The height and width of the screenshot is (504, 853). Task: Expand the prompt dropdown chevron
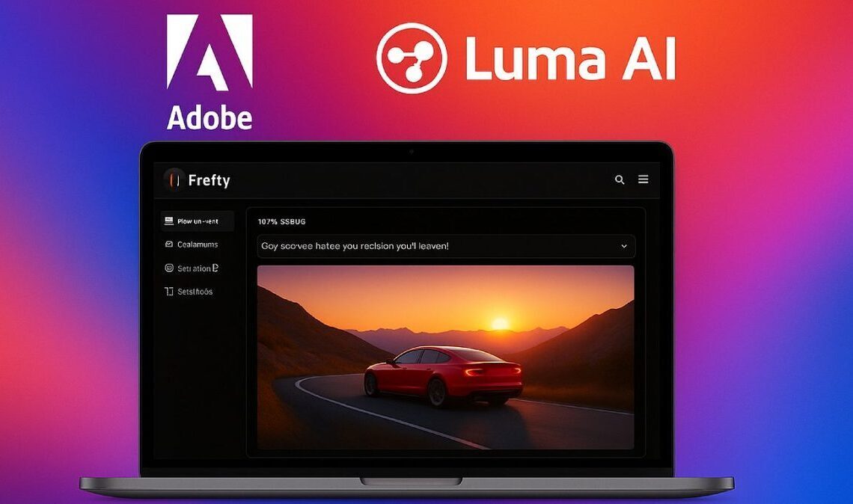pyautogui.click(x=624, y=246)
